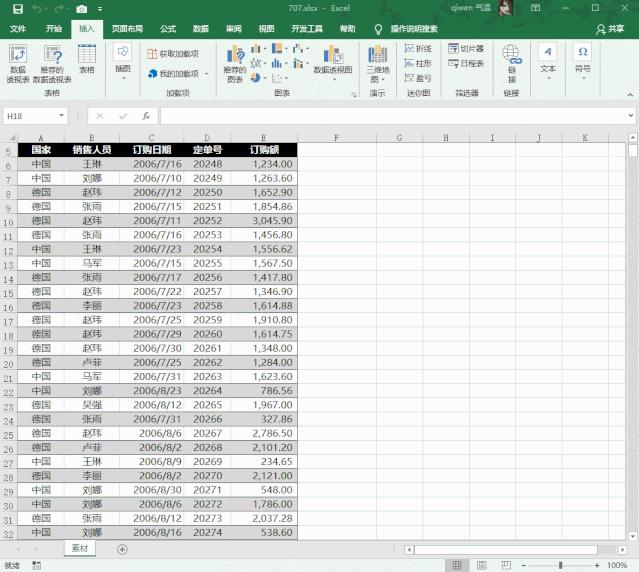Switch to Page Break Preview in status bar
The image size is (639, 572).
pyautogui.click(x=506, y=565)
